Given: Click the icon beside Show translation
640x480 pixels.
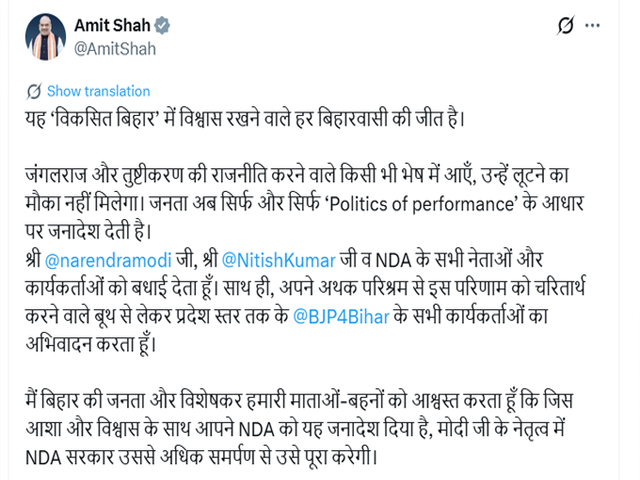Looking at the screenshot, I should coord(36,91).
